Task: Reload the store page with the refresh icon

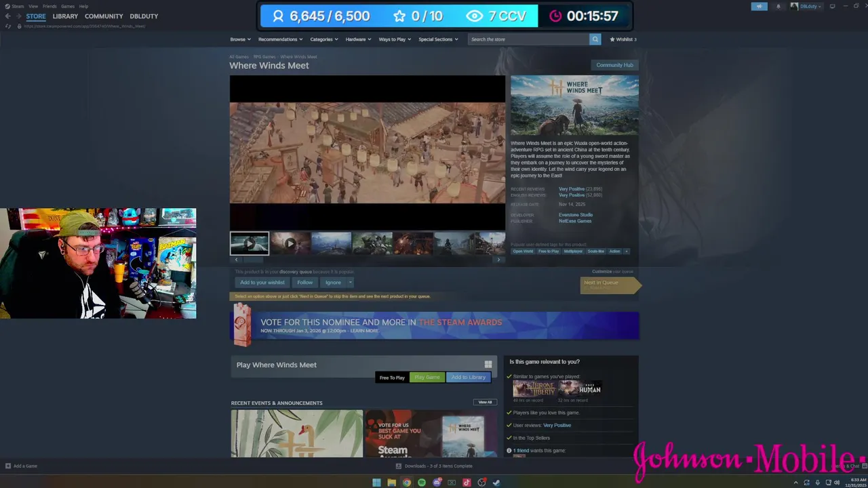Action: (8, 26)
